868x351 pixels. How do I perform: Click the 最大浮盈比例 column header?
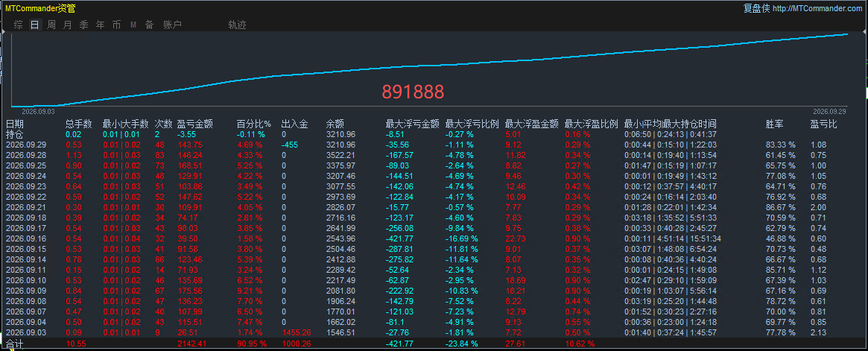pos(592,124)
